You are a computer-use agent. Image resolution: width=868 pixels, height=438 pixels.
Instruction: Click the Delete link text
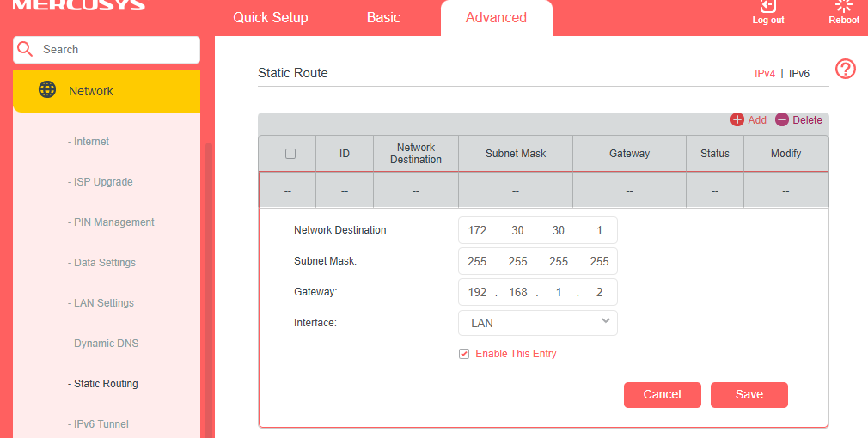click(807, 120)
